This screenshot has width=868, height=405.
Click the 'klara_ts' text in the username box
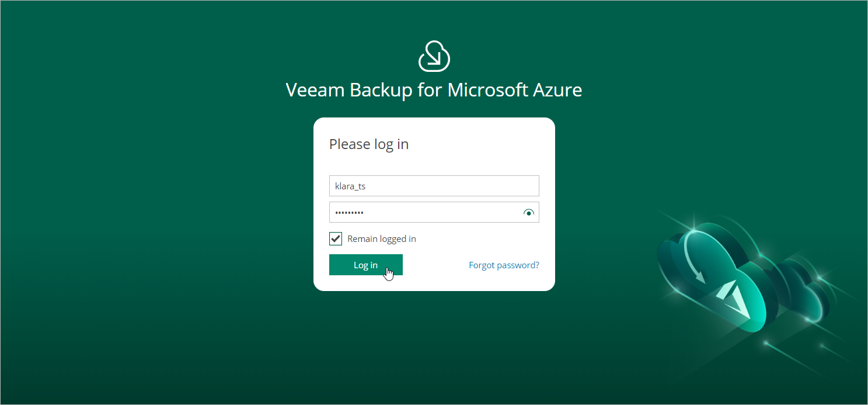pyautogui.click(x=350, y=186)
